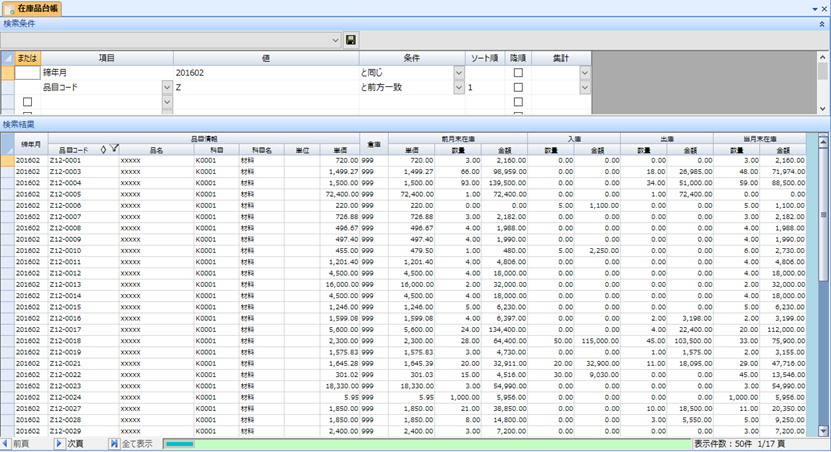The image size is (831, 452).
Task: Click up arrow of condition grid scrollbar
Action: (x=823, y=57)
